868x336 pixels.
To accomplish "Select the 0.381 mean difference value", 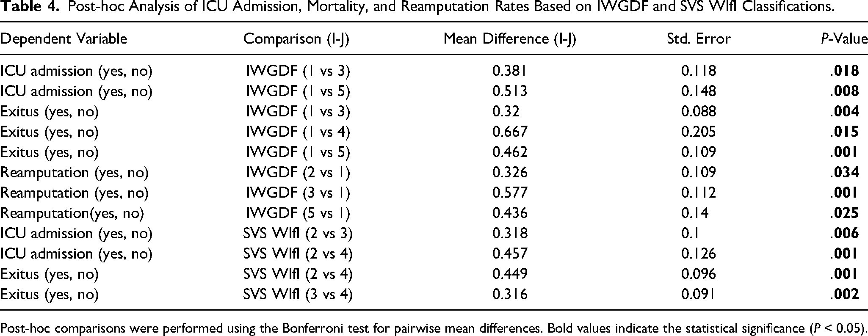I will 510,71.
